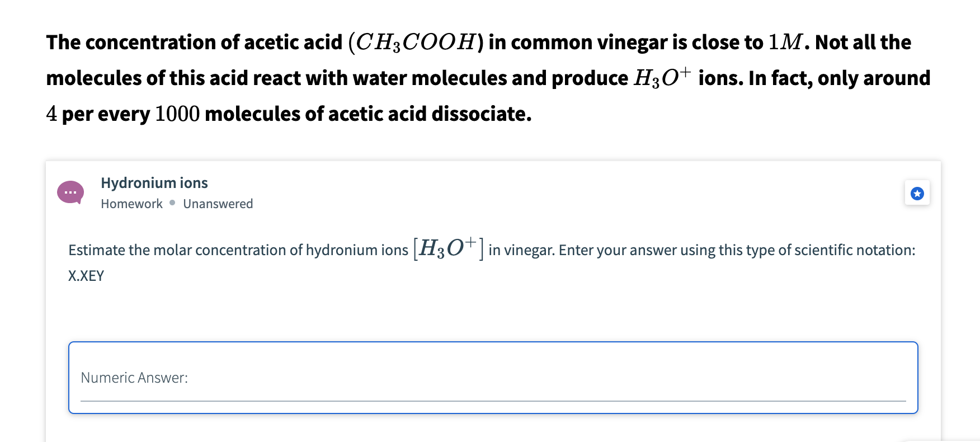
Task: Click the CH3COOH formula in the passage
Action: (416, 43)
